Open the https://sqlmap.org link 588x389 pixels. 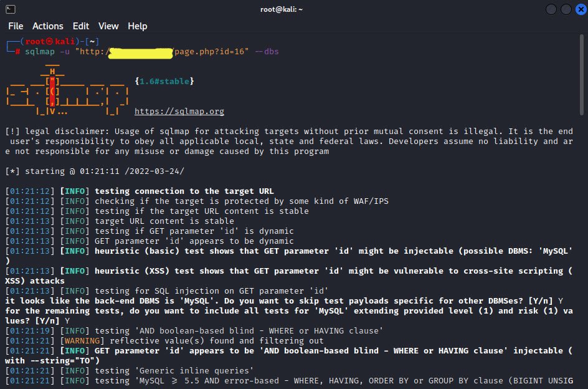point(179,111)
